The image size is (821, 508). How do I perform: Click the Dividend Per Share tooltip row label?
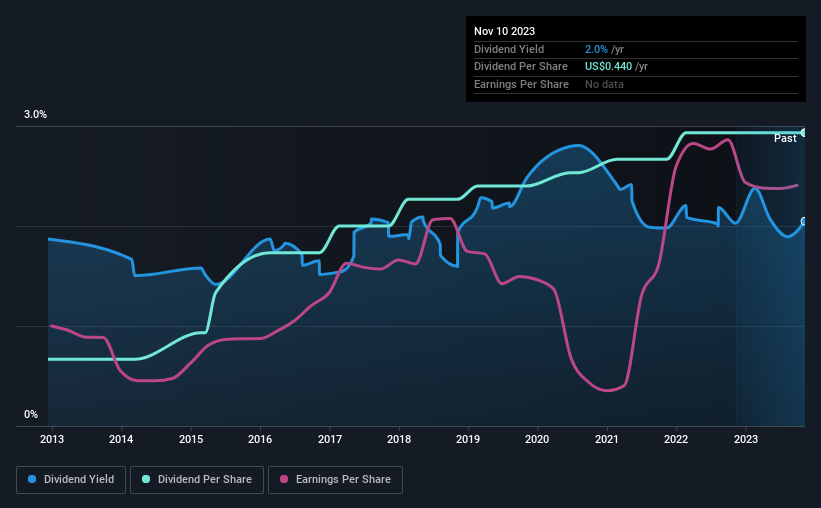pos(521,67)
